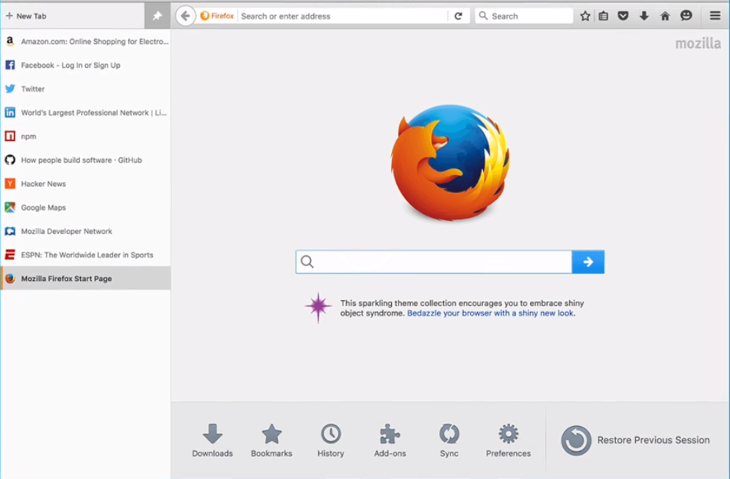Open Downloads from the start page launcher
This screenshot has height=479, width=730.
coord(212,440)
